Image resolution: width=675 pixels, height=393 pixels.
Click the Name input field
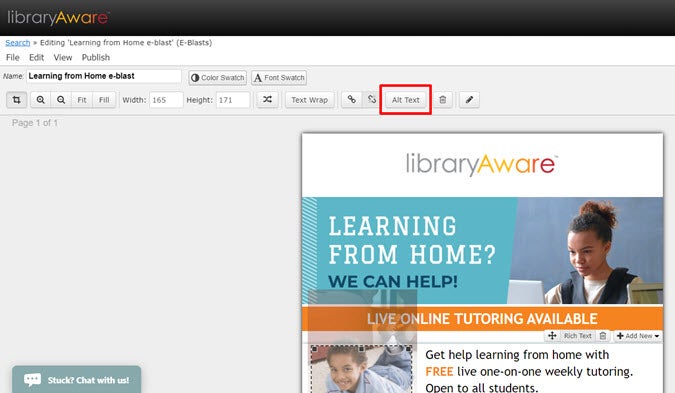click(x=104, y=76)
